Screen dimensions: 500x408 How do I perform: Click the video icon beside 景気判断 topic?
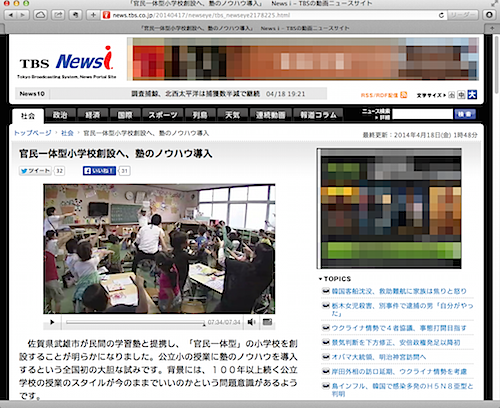pyautogui.click(x=326, y=342)
